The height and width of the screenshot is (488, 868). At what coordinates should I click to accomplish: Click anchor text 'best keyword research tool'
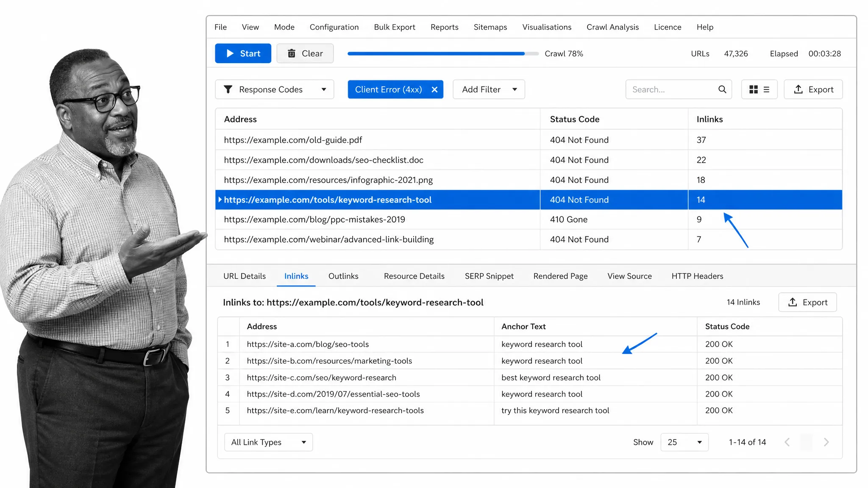pyautogui.click(x=551, y=377)
